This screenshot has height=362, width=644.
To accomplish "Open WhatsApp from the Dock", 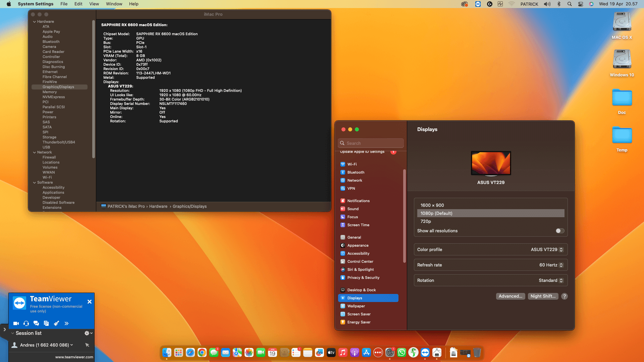I will click(401, 353).
